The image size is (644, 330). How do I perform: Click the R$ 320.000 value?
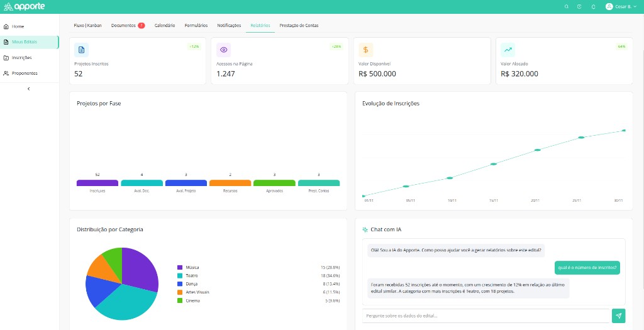(519, 74)
